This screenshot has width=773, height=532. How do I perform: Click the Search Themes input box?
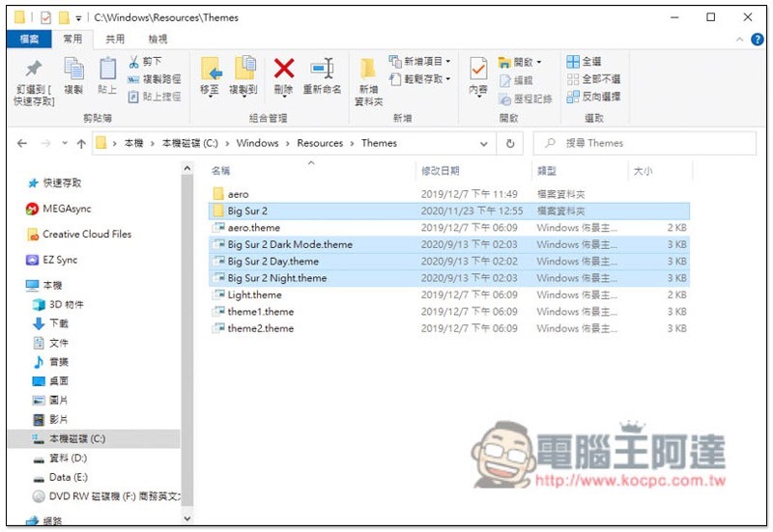[644, 143]
